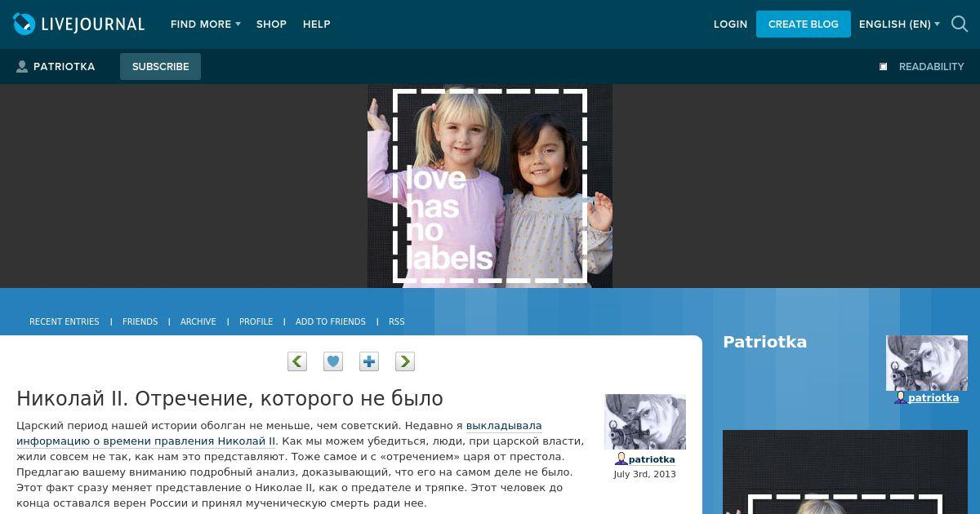This screenshot has height=514, width=980.
Task: Open PATRIOTKA journal name in header bar
Action: pyautogui.click(x=64, y=67)
